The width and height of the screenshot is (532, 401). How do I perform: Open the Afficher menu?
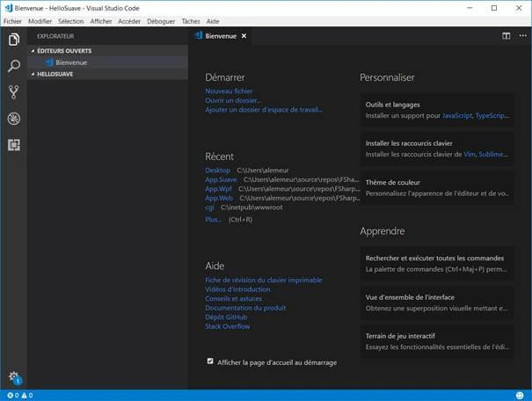101,21
